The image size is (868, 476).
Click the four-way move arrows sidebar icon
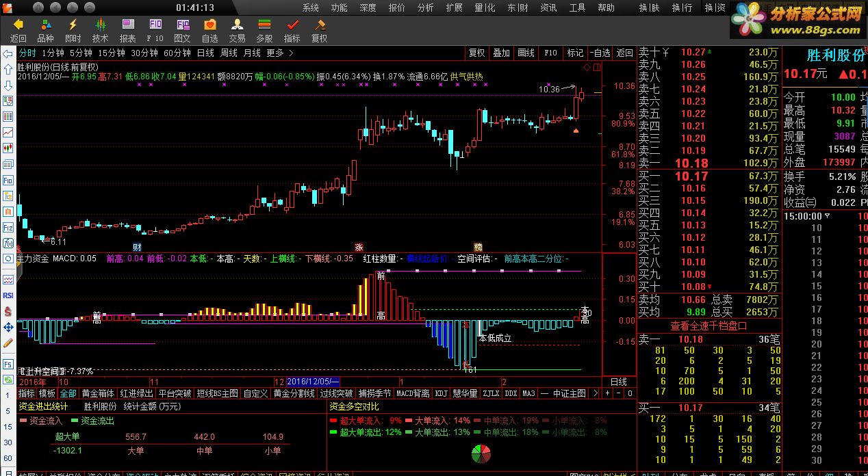pyautogui.click(x=8, y=327)
